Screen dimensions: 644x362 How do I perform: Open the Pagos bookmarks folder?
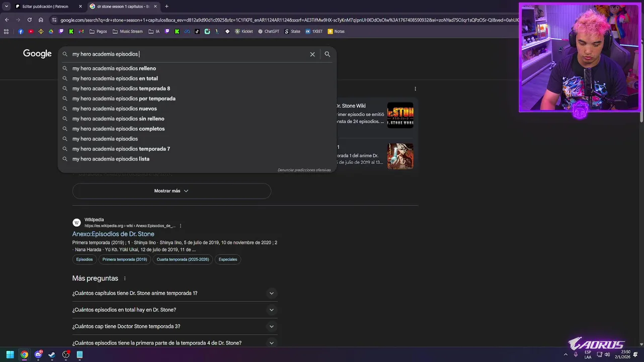point(98,31)
